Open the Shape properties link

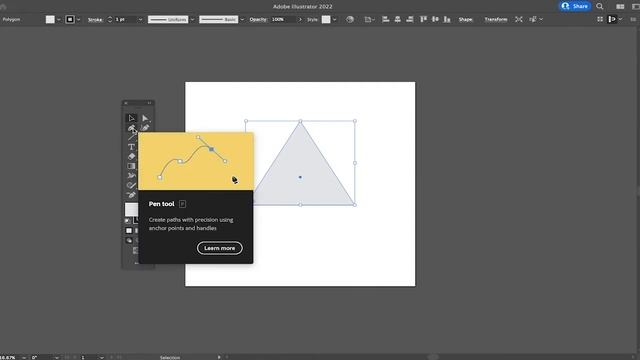[465, 20]
